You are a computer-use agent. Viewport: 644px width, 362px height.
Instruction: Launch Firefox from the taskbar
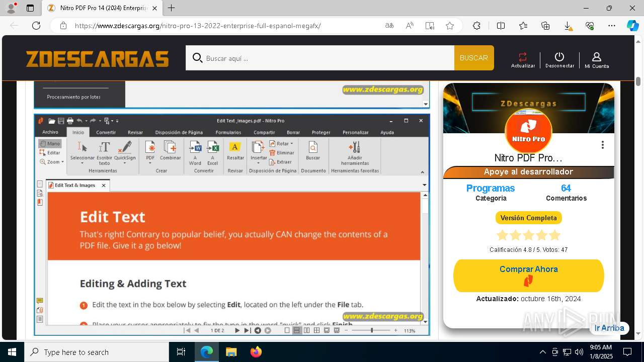coord(256,352)
